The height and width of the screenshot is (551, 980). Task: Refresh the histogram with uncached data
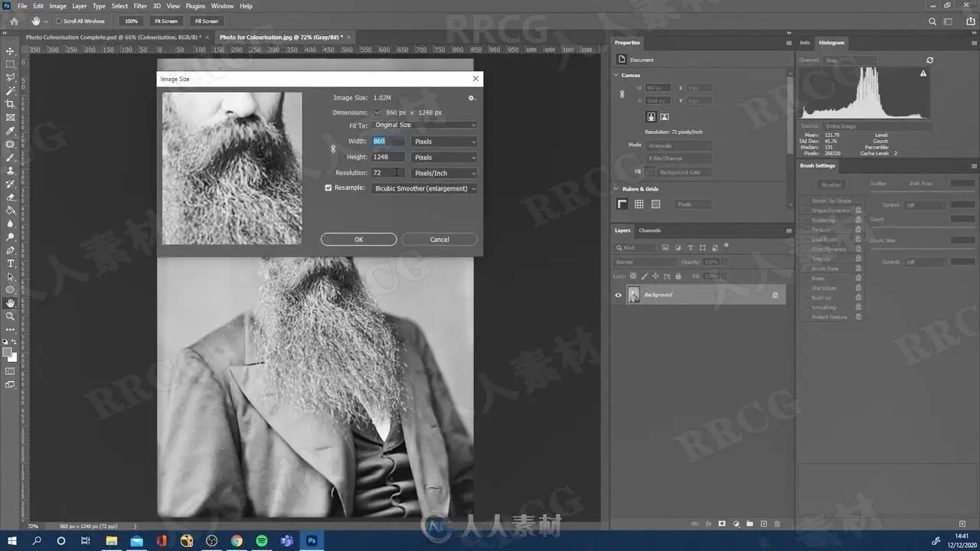[929, 60]
